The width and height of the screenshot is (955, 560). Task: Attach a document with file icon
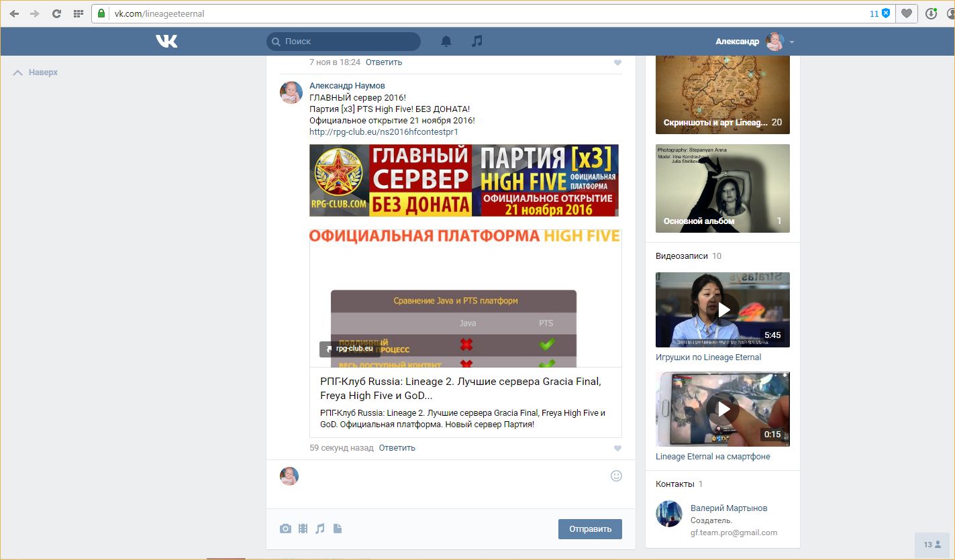point(338,528)
